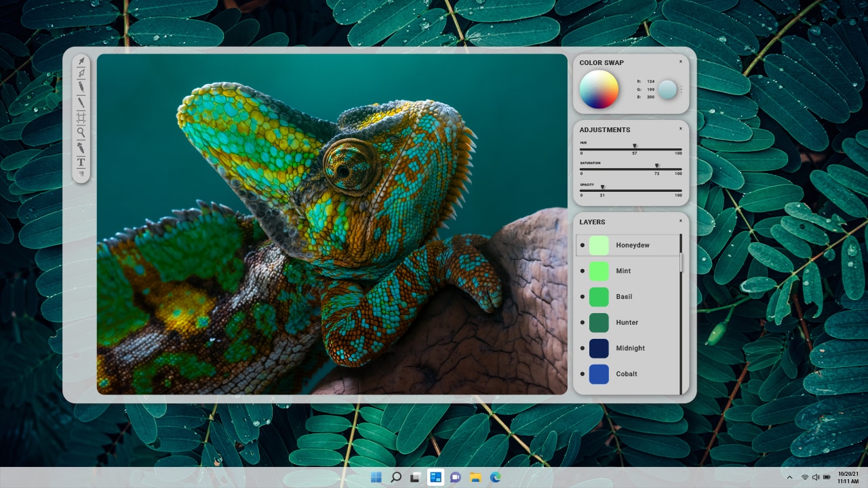Viewport: 868px width, 488px height.
Task: Select the Mint layer name
Action: [623, 271]
